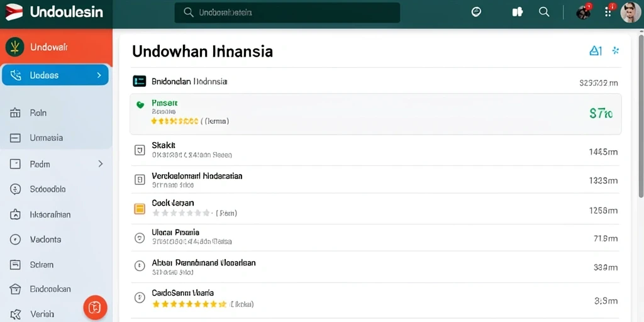This screenshot has height=322, width=644.
Task: Click the icon beside Verekolomani hiodaratian
Action: [140, 179]
